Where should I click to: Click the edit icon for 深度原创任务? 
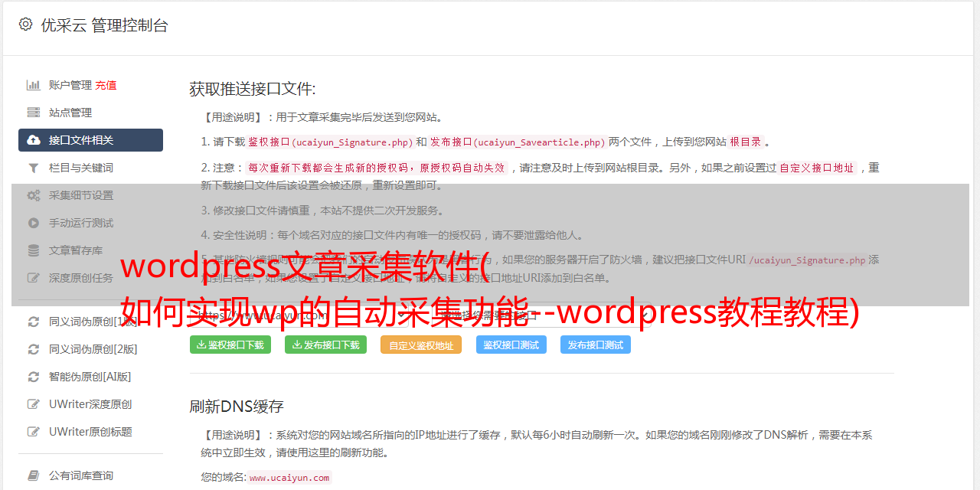(x=34, y=278)
